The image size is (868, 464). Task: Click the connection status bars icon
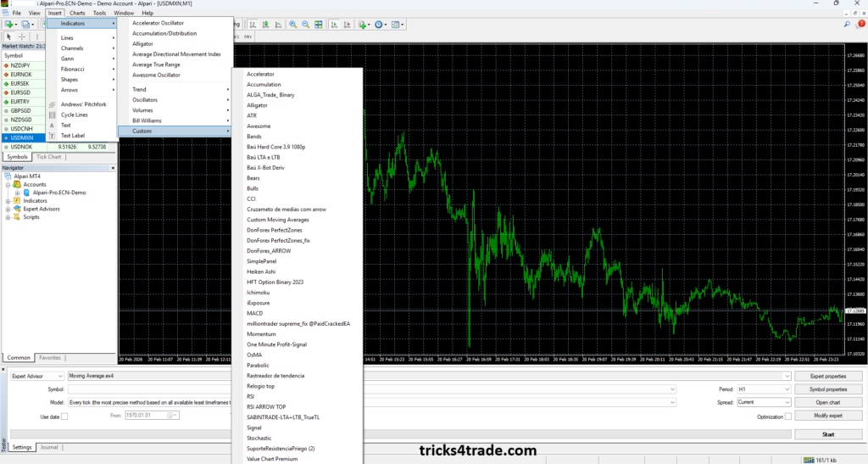point(809,460)
